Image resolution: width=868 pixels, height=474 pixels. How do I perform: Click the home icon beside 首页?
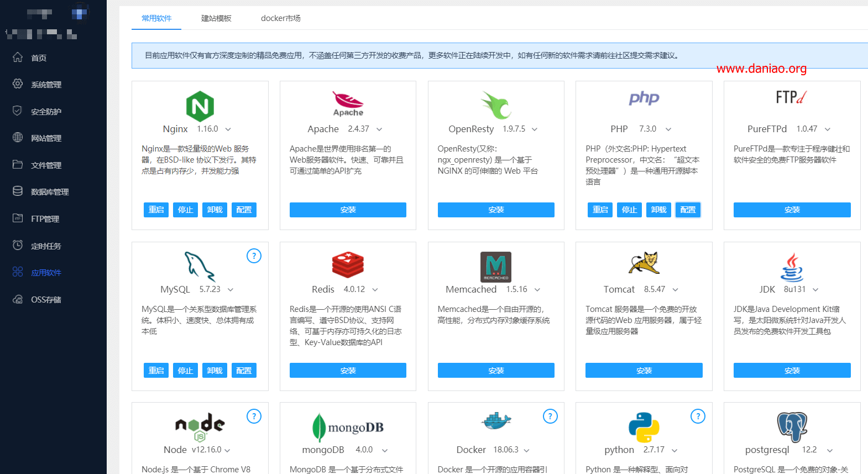click(18, 57)
